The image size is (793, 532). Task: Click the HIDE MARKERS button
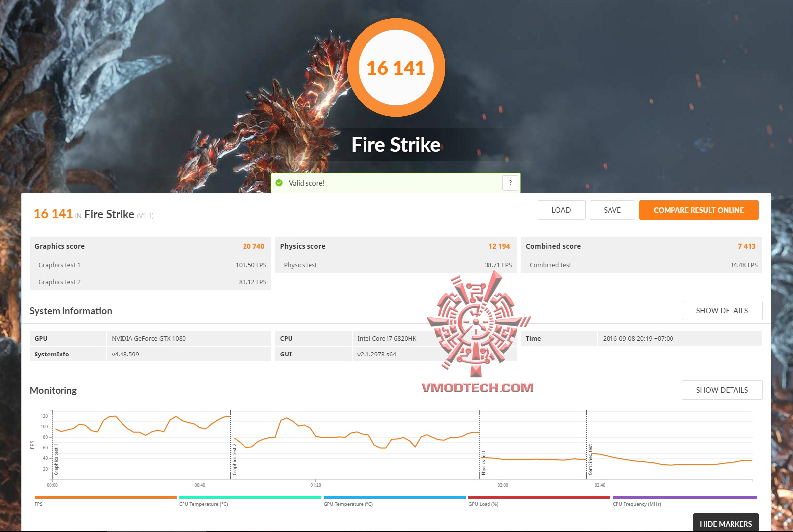click(x=726, y=523)
